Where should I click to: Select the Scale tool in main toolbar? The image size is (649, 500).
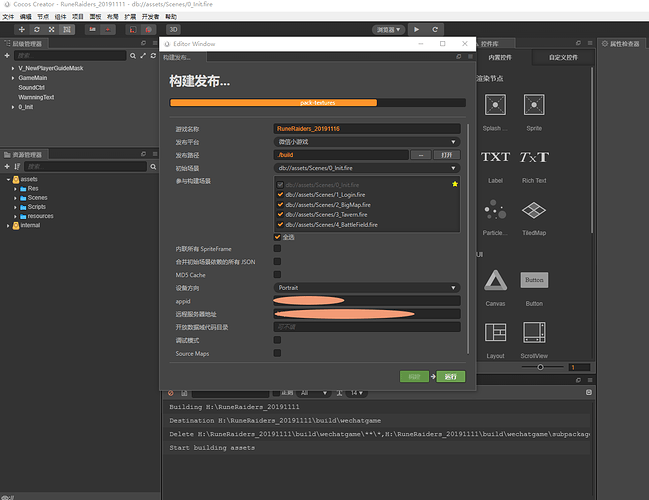coord(52,29)
